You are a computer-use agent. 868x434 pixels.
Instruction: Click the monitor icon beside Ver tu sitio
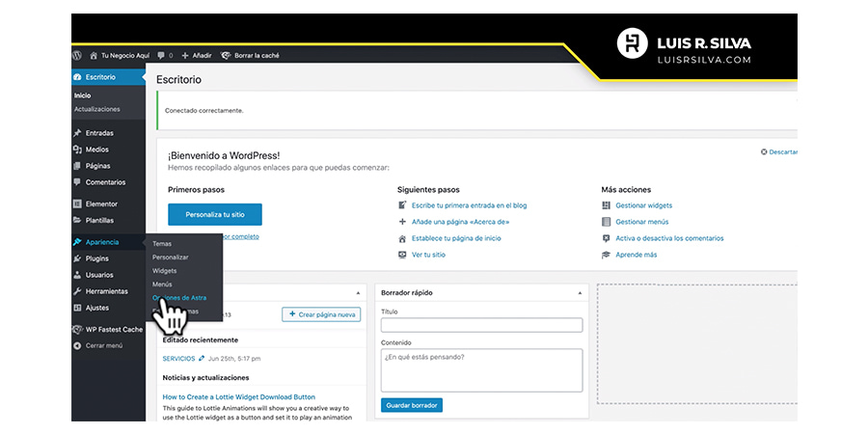[402, 255]
